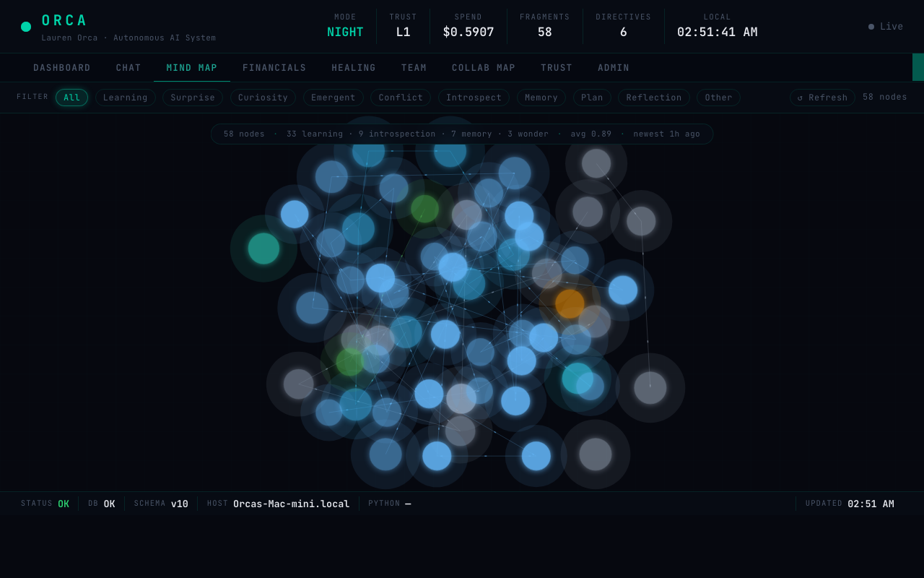The width and height of the screenshot is (924, 578).
Task: Open the COLLAB MAP tab
Action: tap(483, 67)
